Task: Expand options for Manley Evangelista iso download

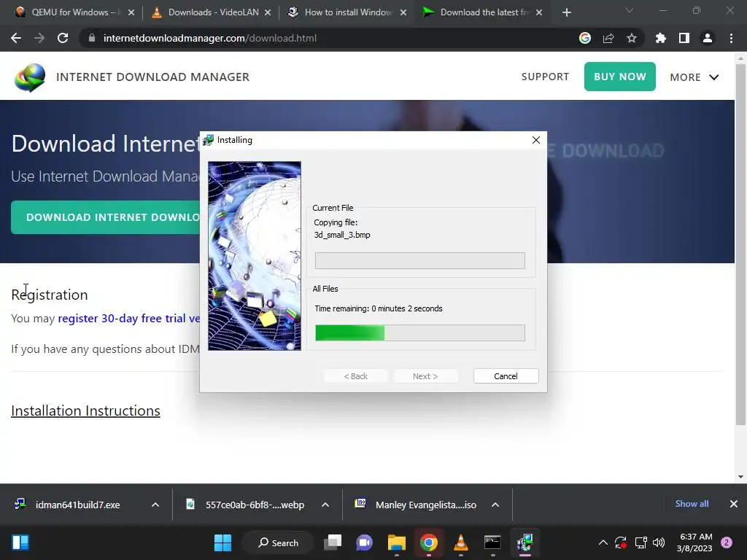Action: (x=495, y=505)
